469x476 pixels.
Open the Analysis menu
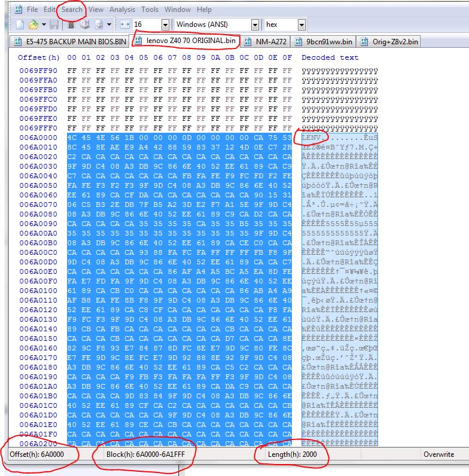123,10
